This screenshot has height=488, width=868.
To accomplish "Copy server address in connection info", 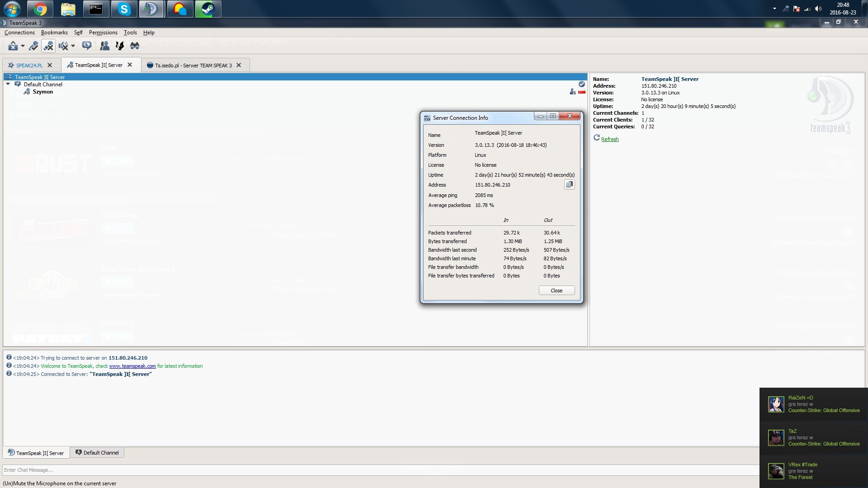I will click(x=569, y=184).
